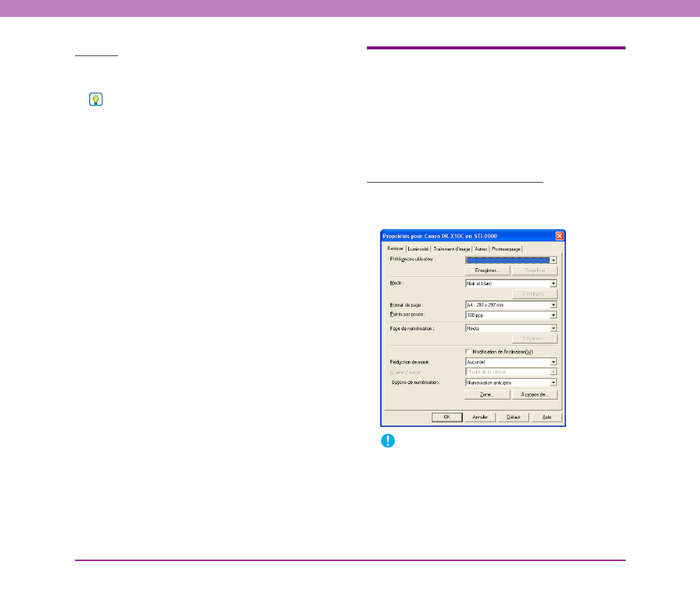Screen dimensions: 700x600
Task: Click the À propos de... button
Action: 535,394
